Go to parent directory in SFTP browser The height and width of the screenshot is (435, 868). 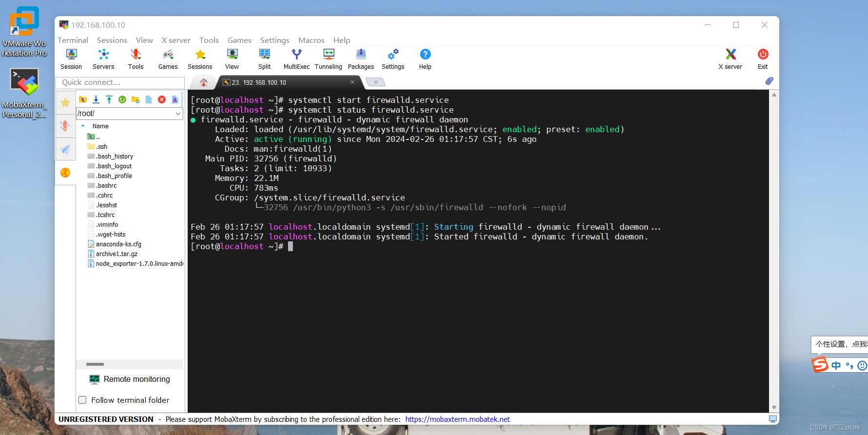[83, 99]
